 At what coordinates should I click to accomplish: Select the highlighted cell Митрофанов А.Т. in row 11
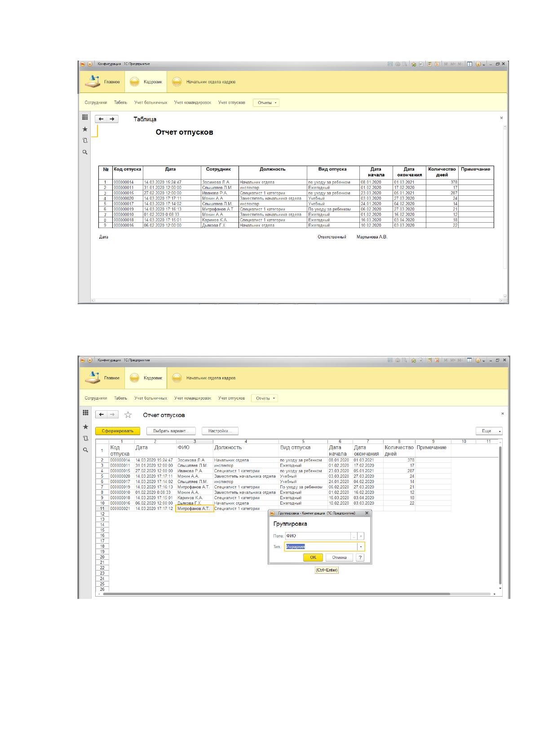click(x=195, y=509)
